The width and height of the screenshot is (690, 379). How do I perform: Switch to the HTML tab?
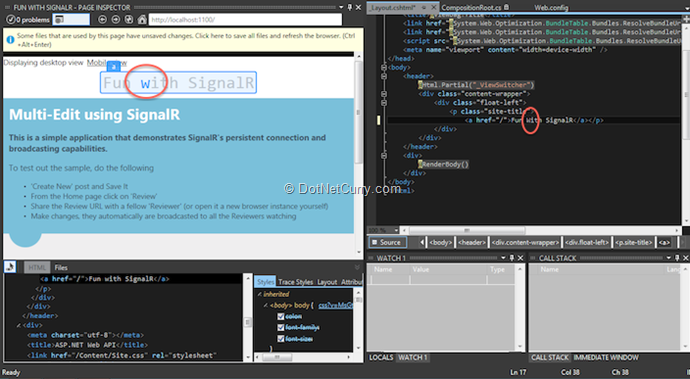pos(37,267)
